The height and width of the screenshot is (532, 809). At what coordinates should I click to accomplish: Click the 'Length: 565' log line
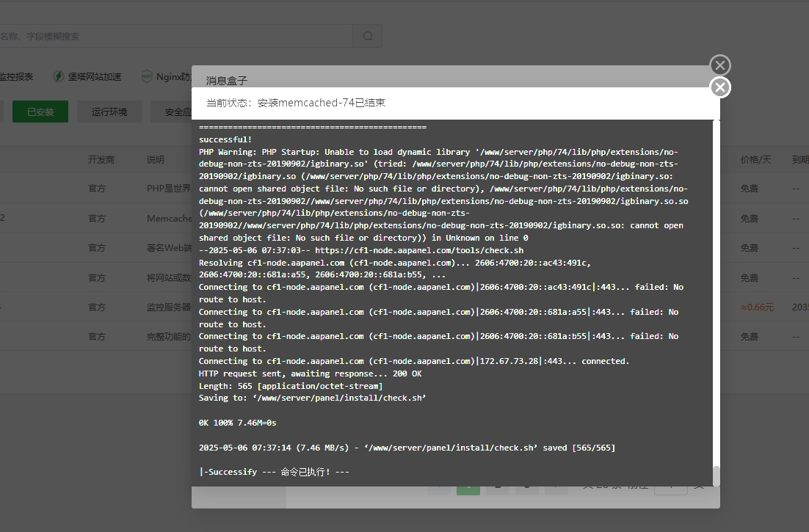pyautogui.click(x=291, y=386)
